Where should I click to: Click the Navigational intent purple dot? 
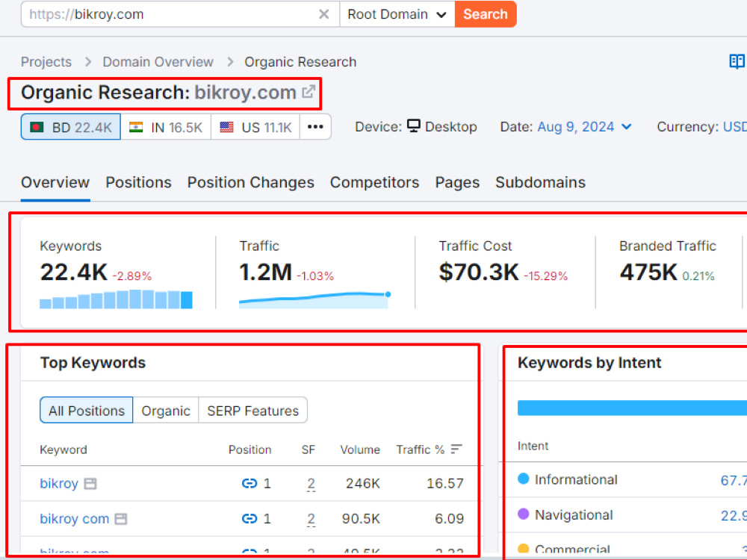523,514
